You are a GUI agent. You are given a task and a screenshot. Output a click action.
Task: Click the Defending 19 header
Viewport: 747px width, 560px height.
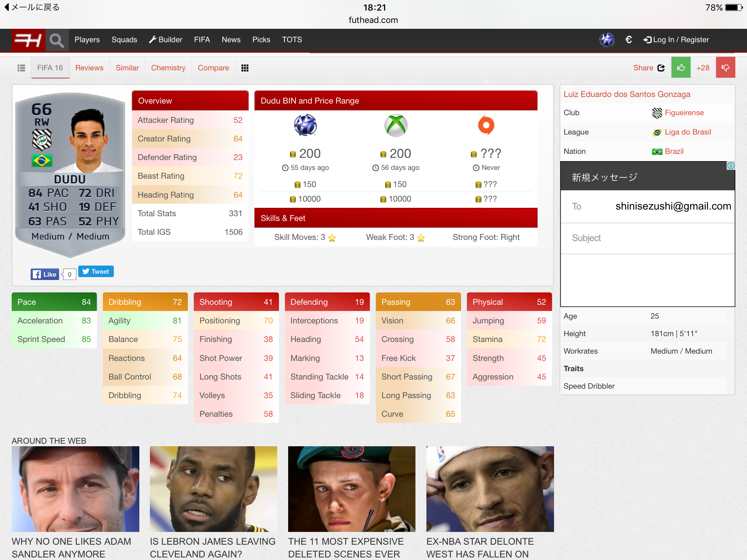pyautogui.click(x=327, y=302)
